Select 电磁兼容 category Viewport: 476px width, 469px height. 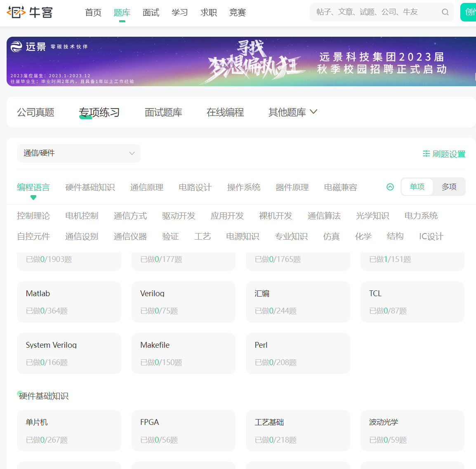(x=341, y=187)
